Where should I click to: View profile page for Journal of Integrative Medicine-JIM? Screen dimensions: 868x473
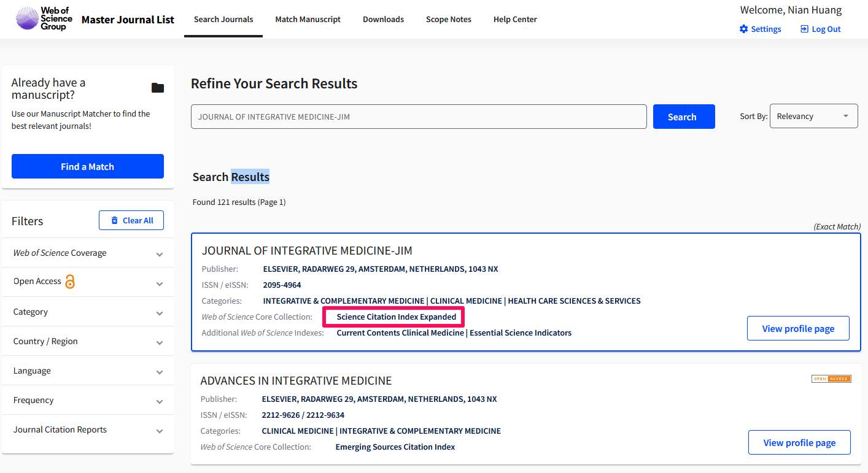(x=798, y=328)
